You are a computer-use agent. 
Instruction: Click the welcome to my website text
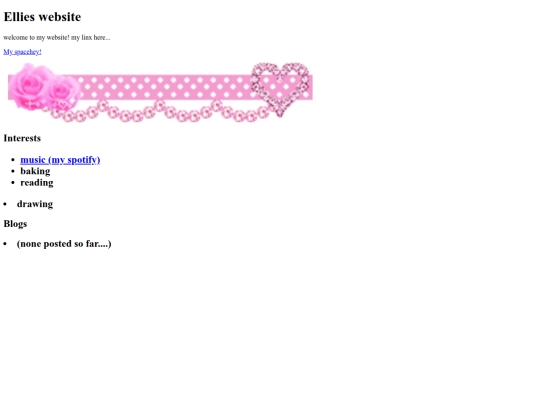click(x=57, y=38)
